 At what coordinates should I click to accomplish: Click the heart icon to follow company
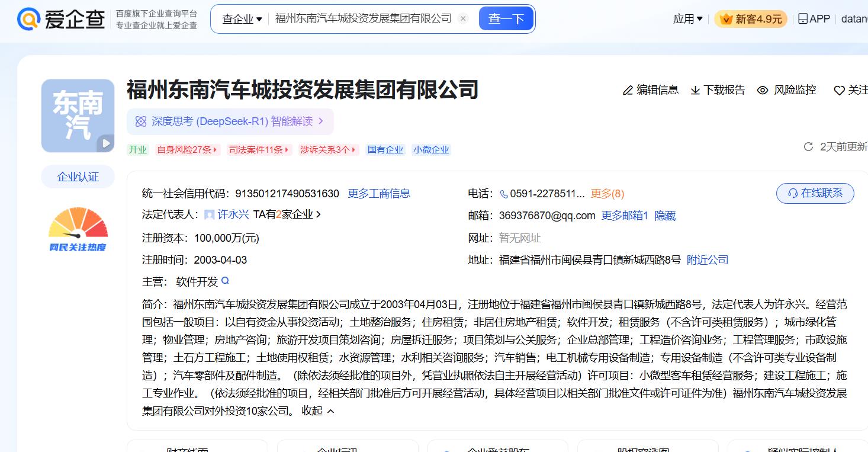[x=839, y=91]
